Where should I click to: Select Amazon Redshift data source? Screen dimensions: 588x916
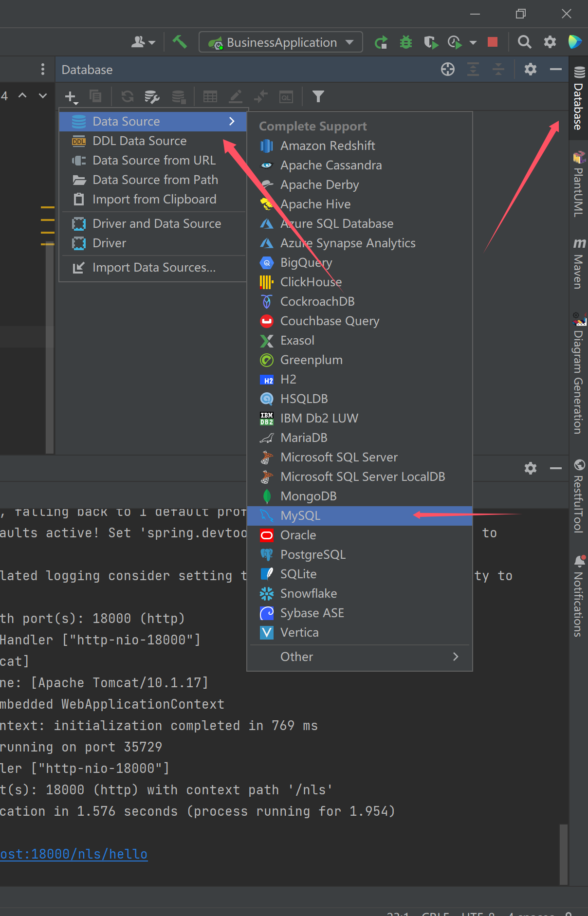pyautogui.click(x=360, y=146)
